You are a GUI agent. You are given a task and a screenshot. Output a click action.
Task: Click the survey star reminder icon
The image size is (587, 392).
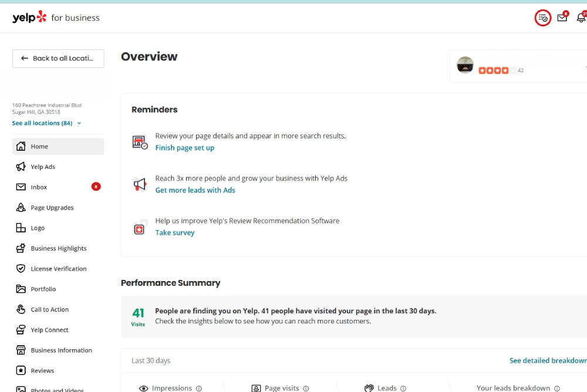coord(140,228)
